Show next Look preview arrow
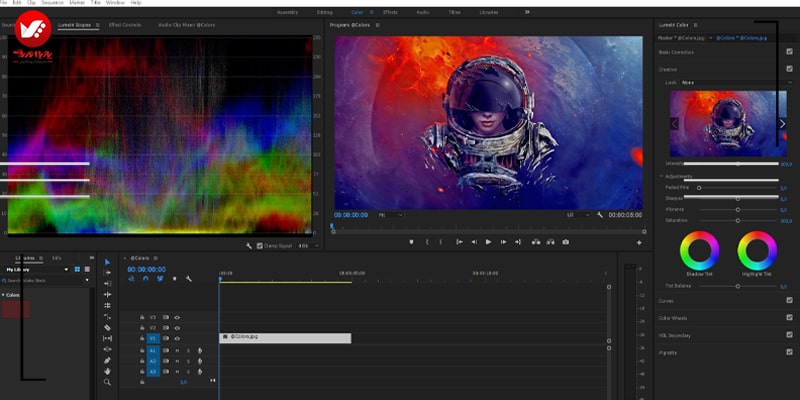800x400 pixels. tap(782, 124)
